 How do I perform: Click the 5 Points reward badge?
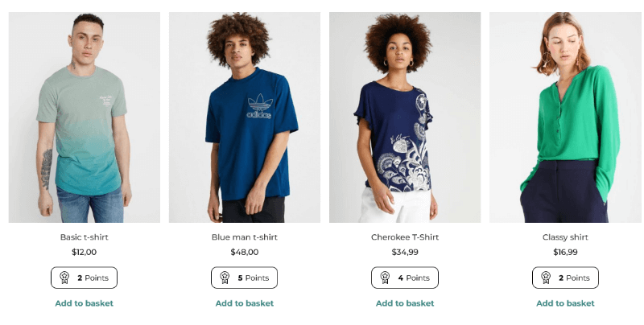coord(245,278)
